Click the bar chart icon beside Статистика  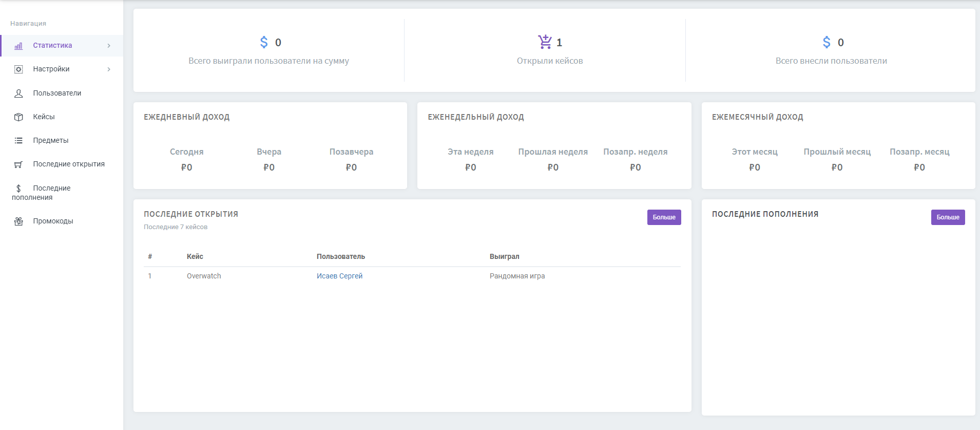coord(18,46)
